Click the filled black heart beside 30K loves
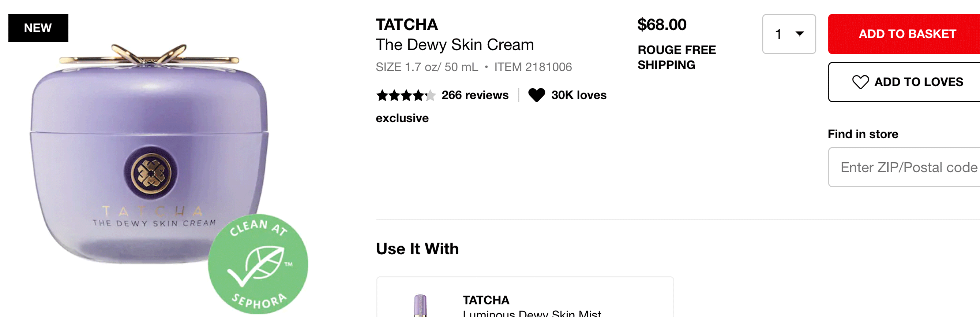Image resolution: width=980 pixels, height=317 pixels. coord(536,95)
